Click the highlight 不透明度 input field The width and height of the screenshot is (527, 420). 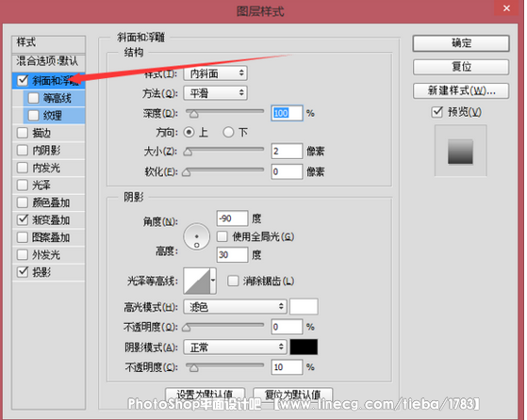(x=287, y=327)
